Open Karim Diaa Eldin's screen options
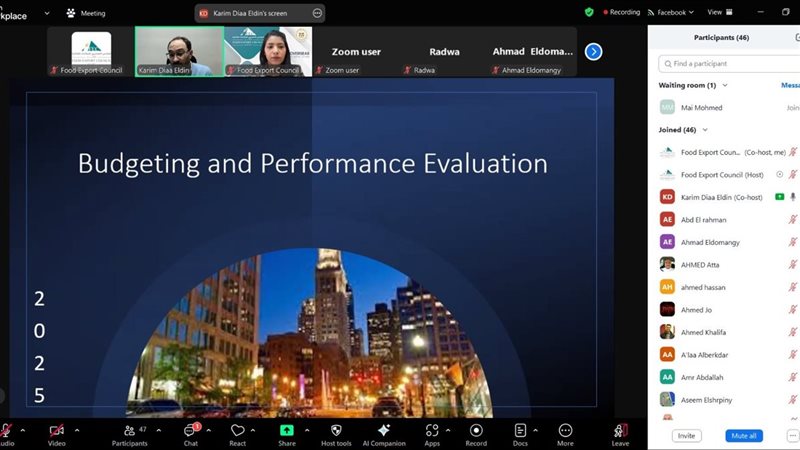The height and width of the screenshot is (450, 800). [317, 13]
